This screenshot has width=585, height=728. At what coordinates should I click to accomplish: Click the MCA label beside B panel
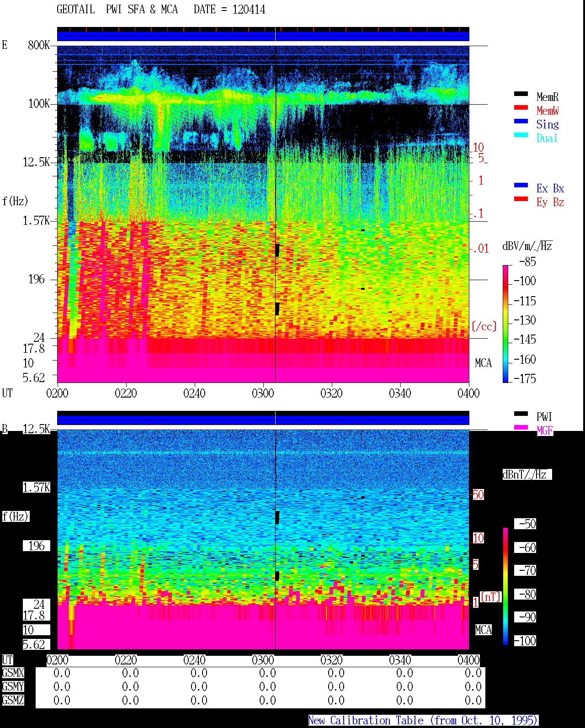483,630
